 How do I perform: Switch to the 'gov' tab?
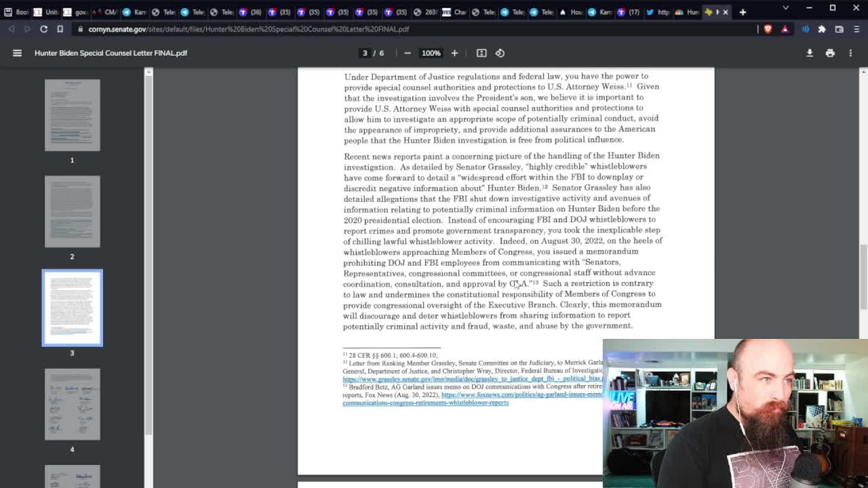point(75,12)
